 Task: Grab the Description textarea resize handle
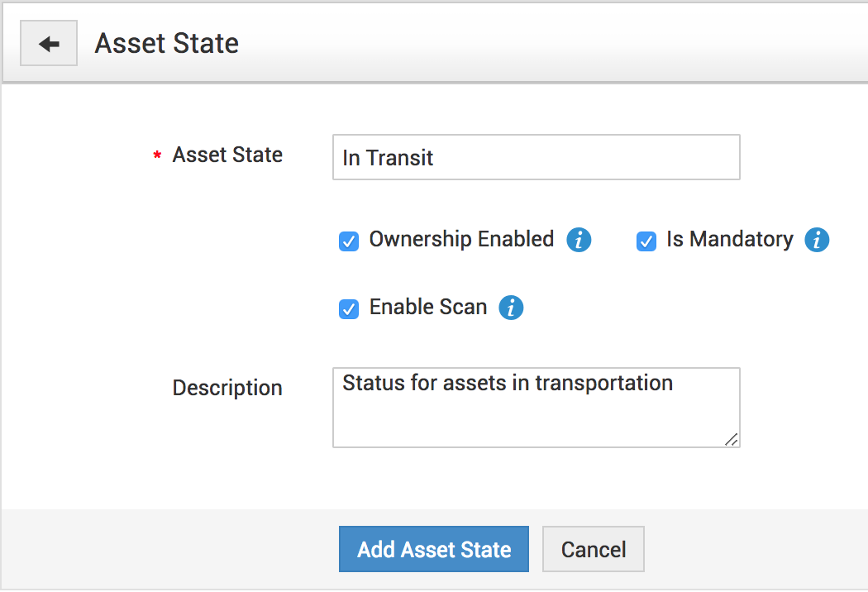[732, 440]
